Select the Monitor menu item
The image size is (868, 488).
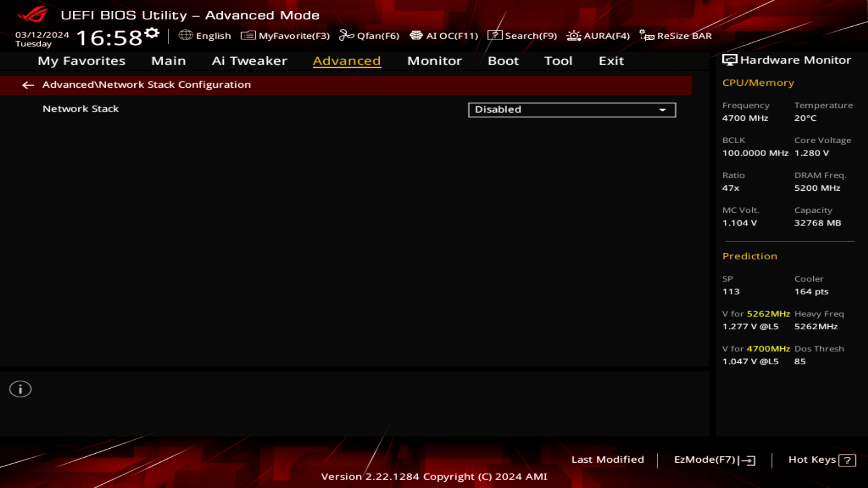coord(434,60)
